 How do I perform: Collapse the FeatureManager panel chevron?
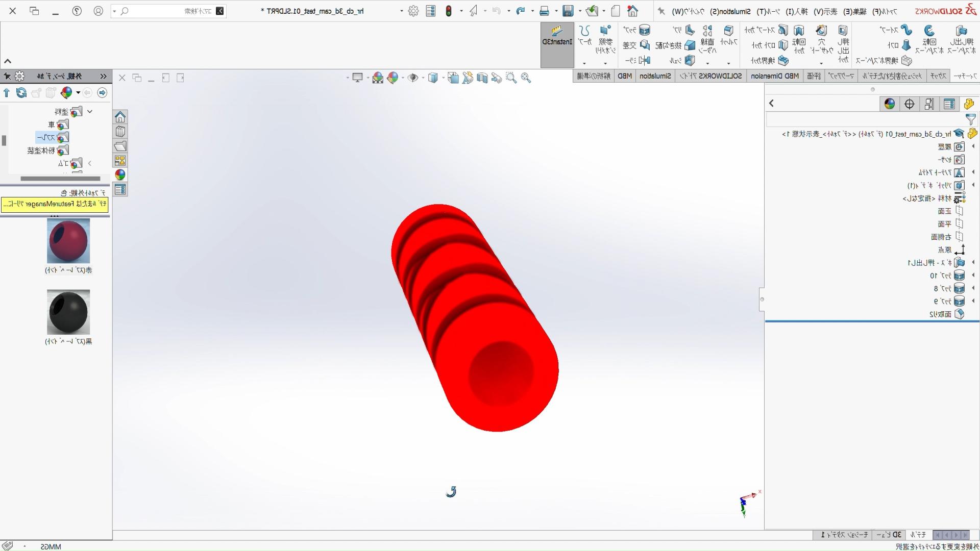pos(771,104)
